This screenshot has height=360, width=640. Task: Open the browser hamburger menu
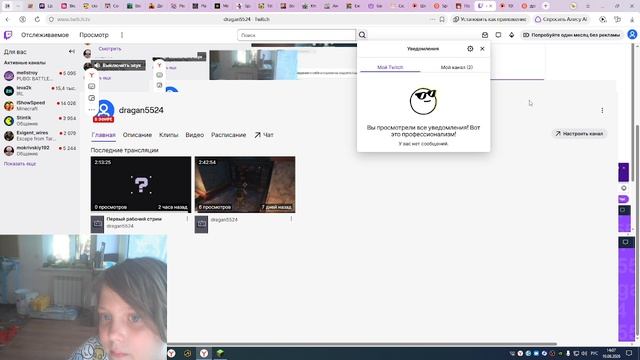click(588, 6)
